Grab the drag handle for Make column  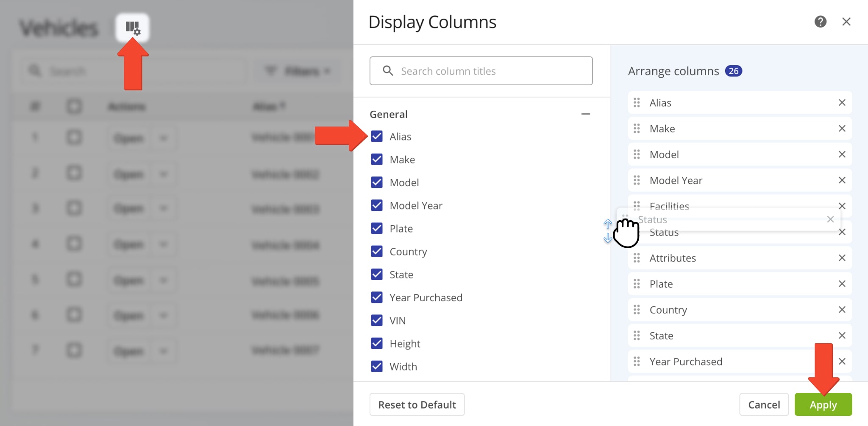pyautogui.click(x=637, y=129)
